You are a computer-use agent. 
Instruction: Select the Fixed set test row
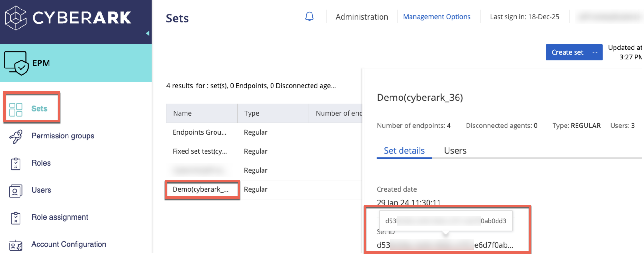[x=264, y=151]
